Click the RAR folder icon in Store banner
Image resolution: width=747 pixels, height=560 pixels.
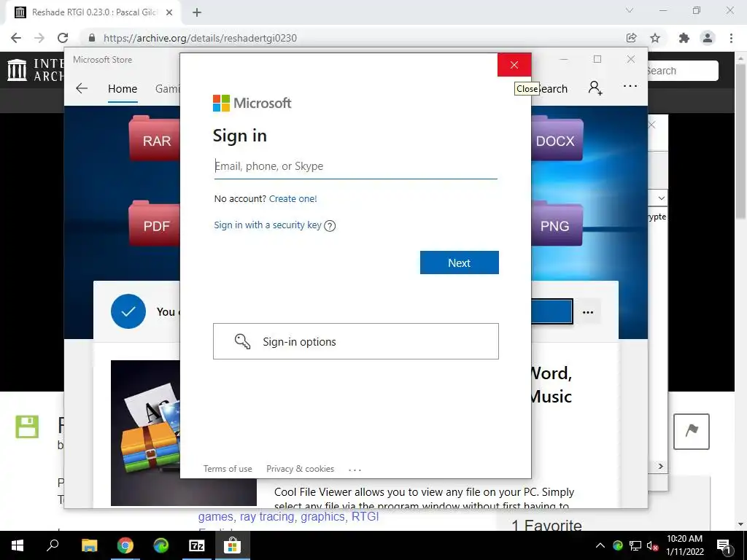pos(155,138)
